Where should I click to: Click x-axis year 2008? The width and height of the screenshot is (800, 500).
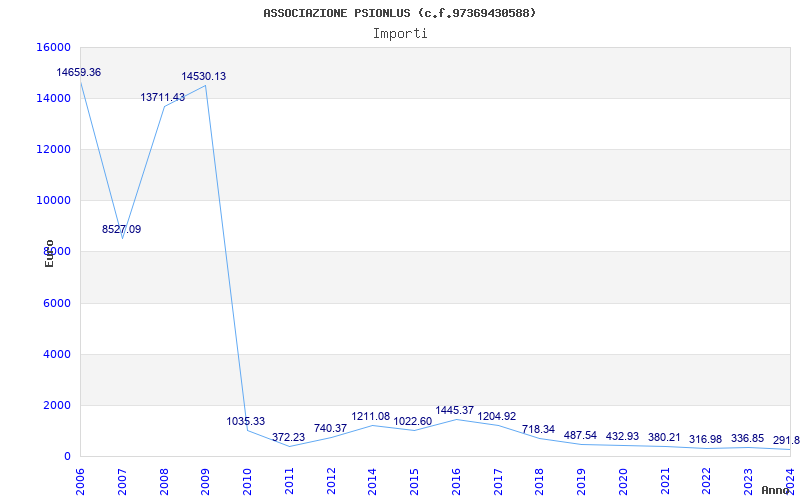pyautogui.click(x=164, y=482)
